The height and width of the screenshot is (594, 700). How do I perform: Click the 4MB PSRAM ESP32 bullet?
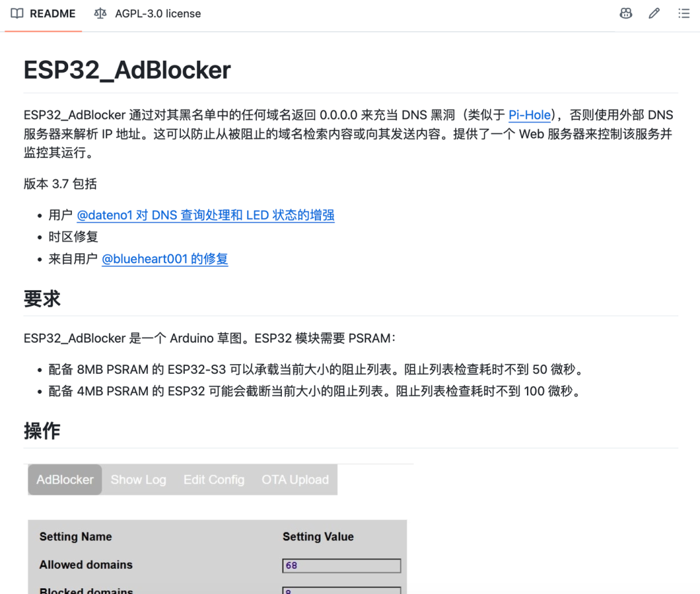(315, 391)
